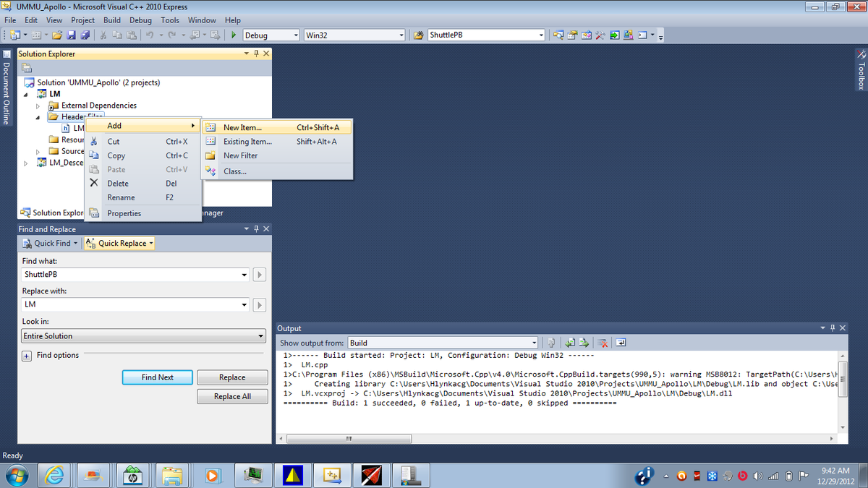Viewport: 868px width, 488px height.
Task: Open the ShuttlePB find combo box in toolbar
Action: click(x=486, y=35)
